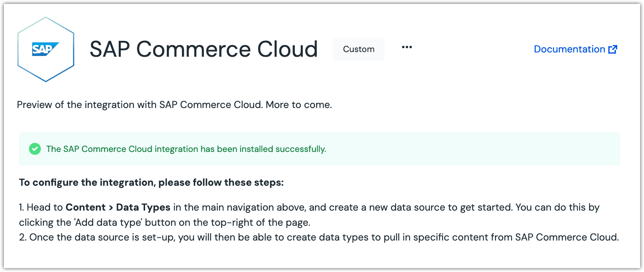The height and width of the screenshot is (272, 644).
Task: Open the three-dot more options menu
Action: point(407,47)
